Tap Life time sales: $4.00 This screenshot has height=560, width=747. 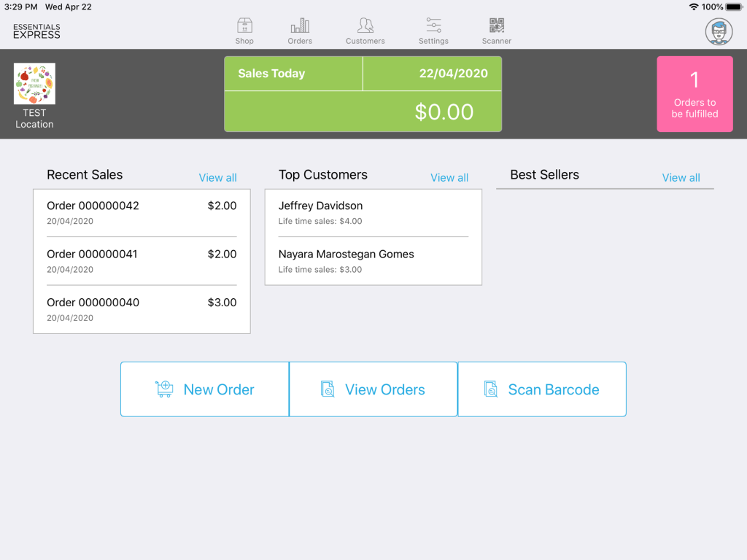(320, 221)
